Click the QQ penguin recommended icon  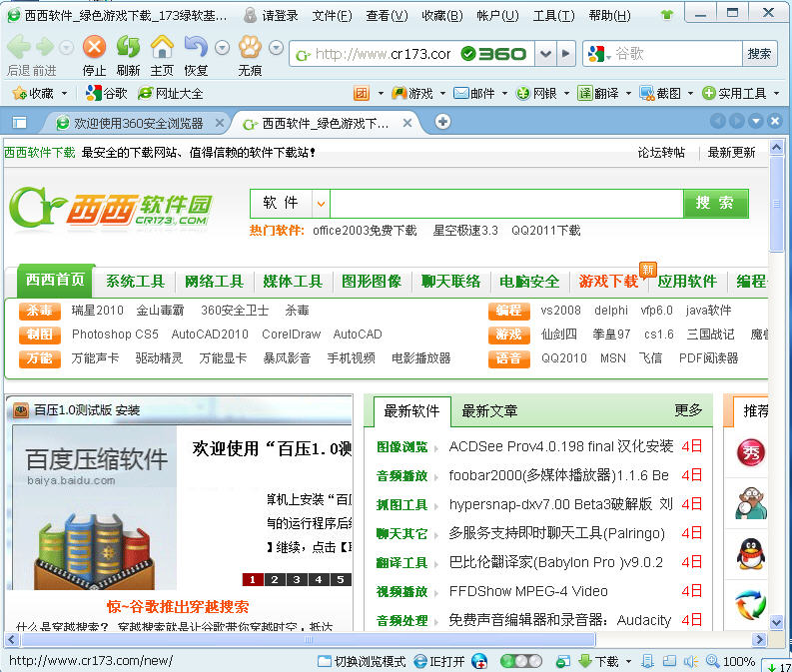(751, 554)
